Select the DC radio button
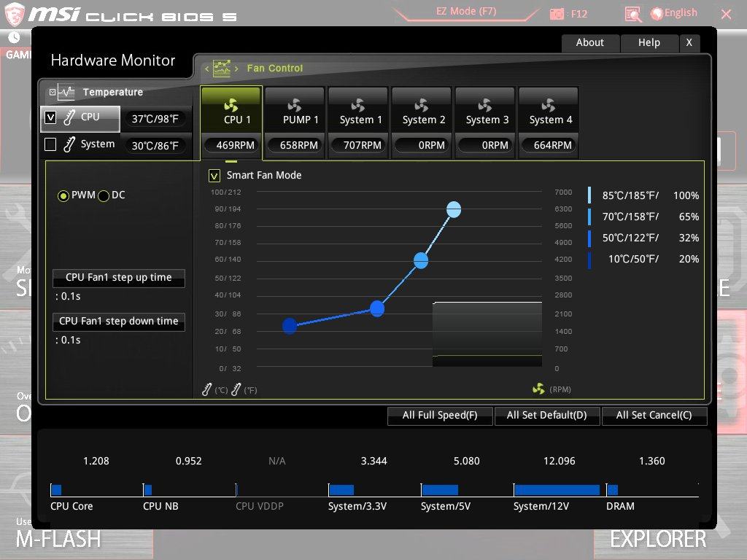Viewport: 747px width, 560px height. point(104,195)
